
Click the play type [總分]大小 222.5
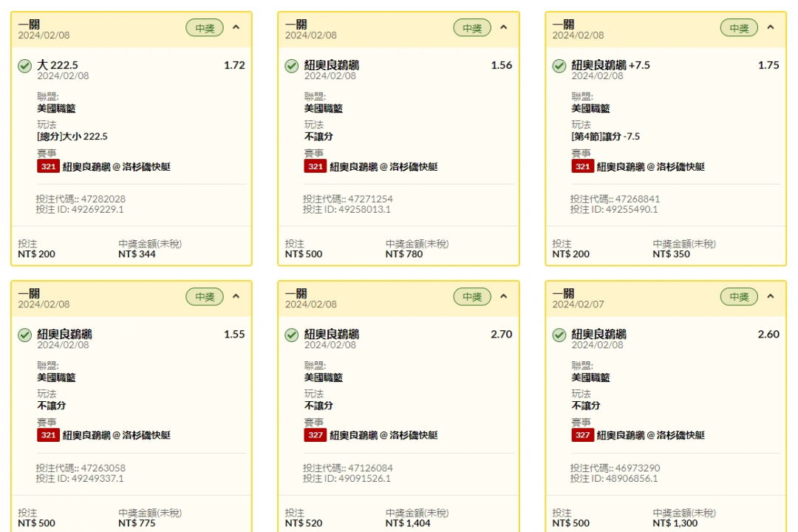(x=72, y=137)
